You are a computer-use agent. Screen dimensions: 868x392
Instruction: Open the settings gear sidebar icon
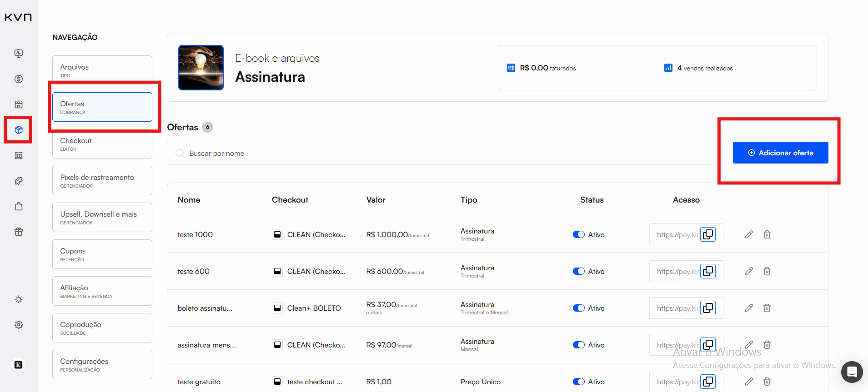pyautogui.click(x=19, y=325)
